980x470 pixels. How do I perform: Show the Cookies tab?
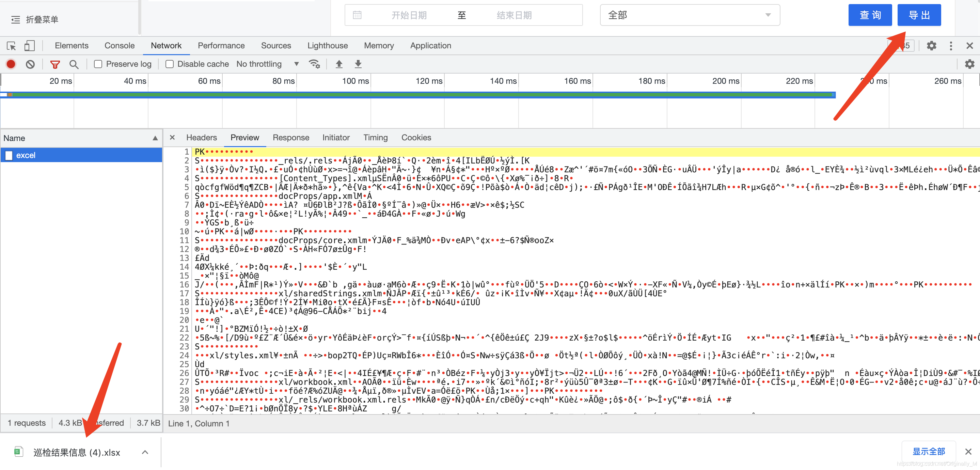[x=416, y=137]
